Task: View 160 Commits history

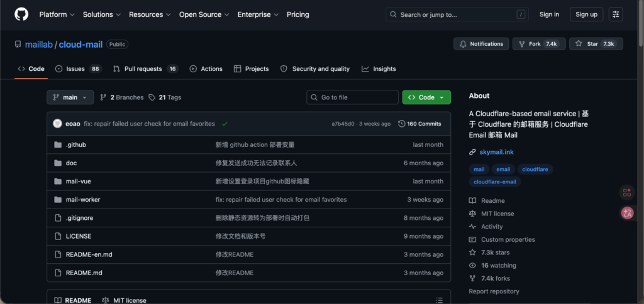Action: pyautogui.click(x=419, y=124)
